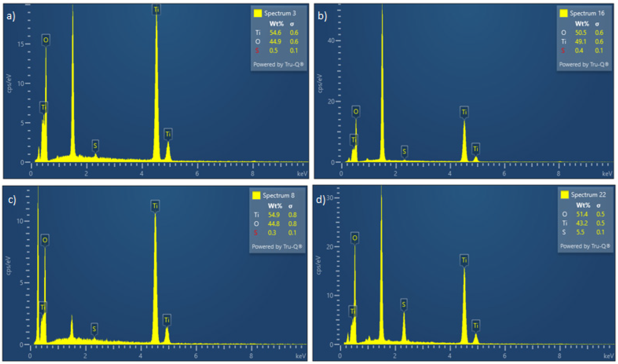Viewport: 618px width, 364px height.
Task: Click the Ti label at 4.5 keV in panel c
Action: (155, 206)
